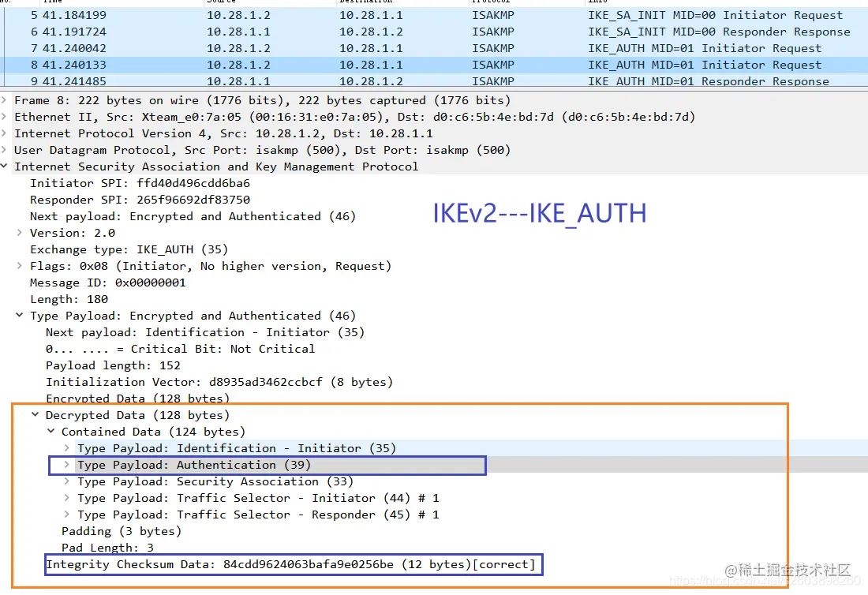Image resolution: width=868 pixels, height=595 pixels.
Task: Expand the Ethernet II layer
Action: coord(5,117)
